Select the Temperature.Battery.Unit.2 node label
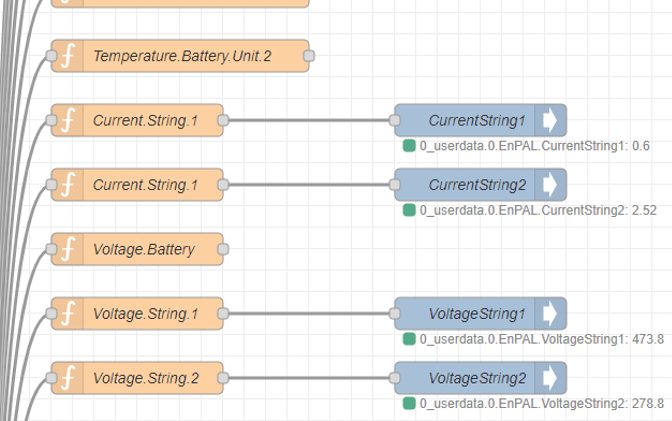This screenshot has width=672, height=421. 182,56
